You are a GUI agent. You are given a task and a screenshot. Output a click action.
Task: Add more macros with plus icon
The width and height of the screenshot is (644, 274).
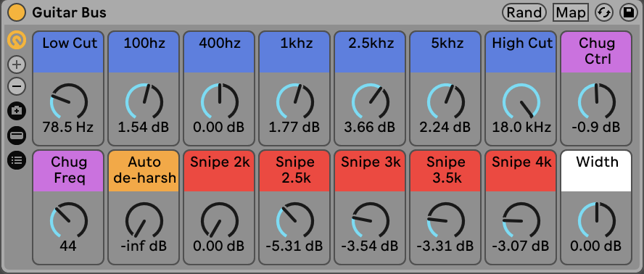(17, 65)
